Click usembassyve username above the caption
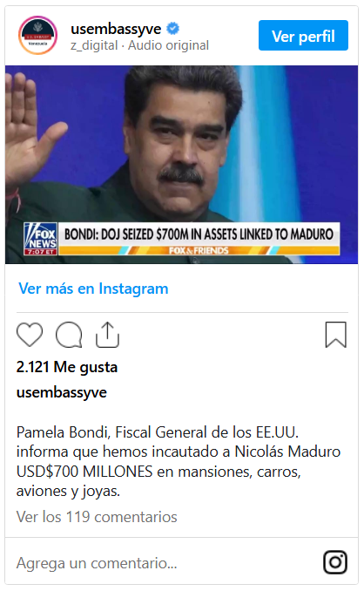The height and width of the screenshot is (591, 364). pos(61,393)
